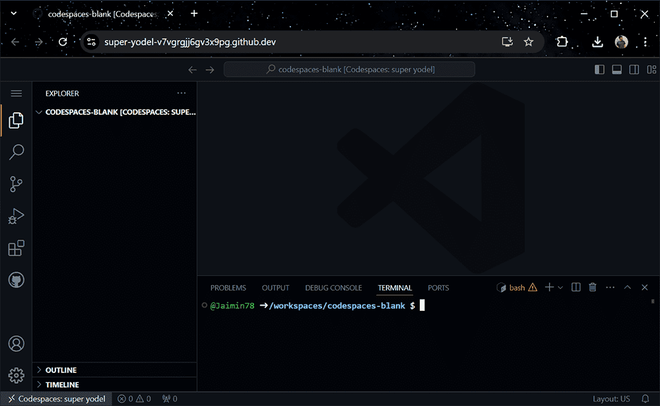
Task: Toggle the secondary side bar layout icon
Action: tap(634, 69)
